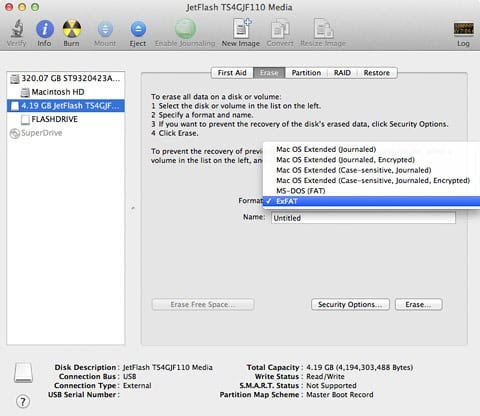Open the Log icon
480x416 pixels.
click(x=463, y=29)
